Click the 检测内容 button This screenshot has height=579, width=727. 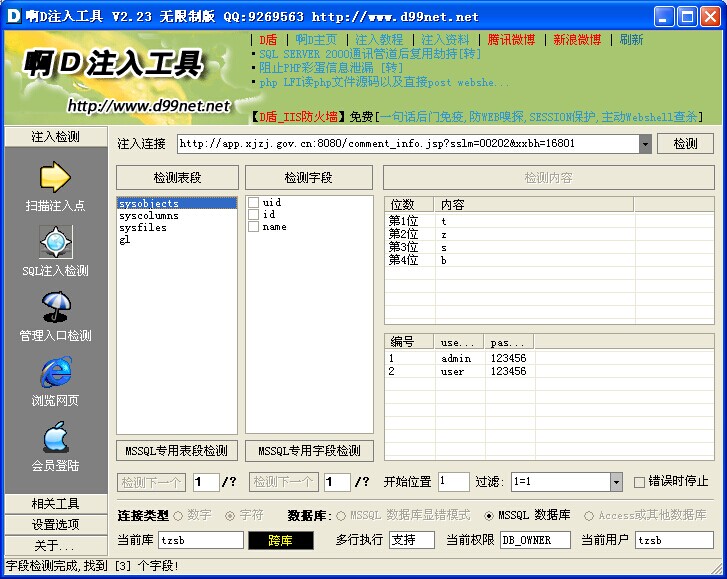tap(548, 178)
